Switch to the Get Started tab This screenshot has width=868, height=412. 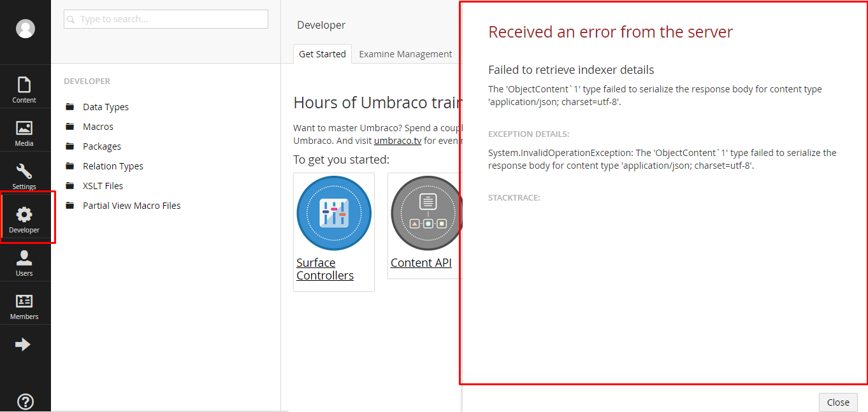tap(322, 54)
